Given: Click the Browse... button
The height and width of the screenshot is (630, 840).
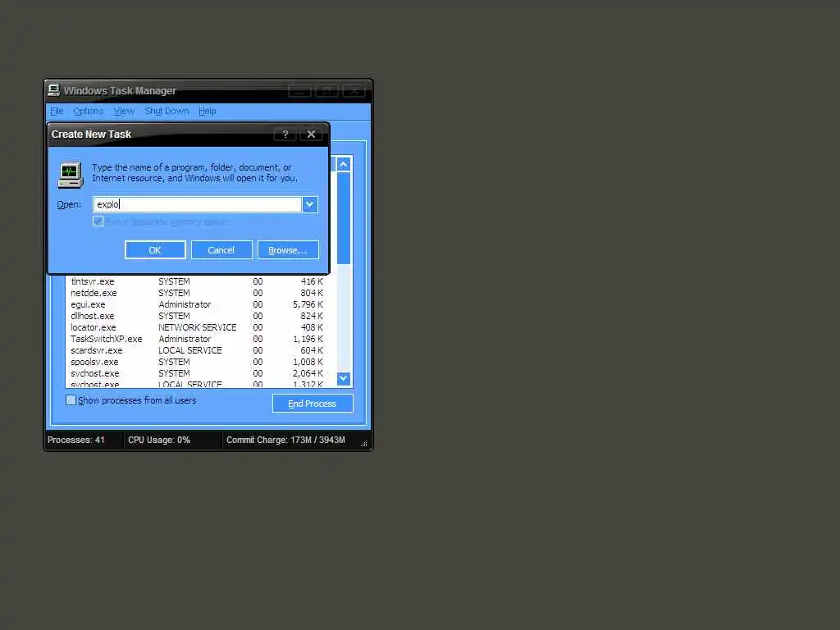Looking at the screenshot, I should [288, 249].
